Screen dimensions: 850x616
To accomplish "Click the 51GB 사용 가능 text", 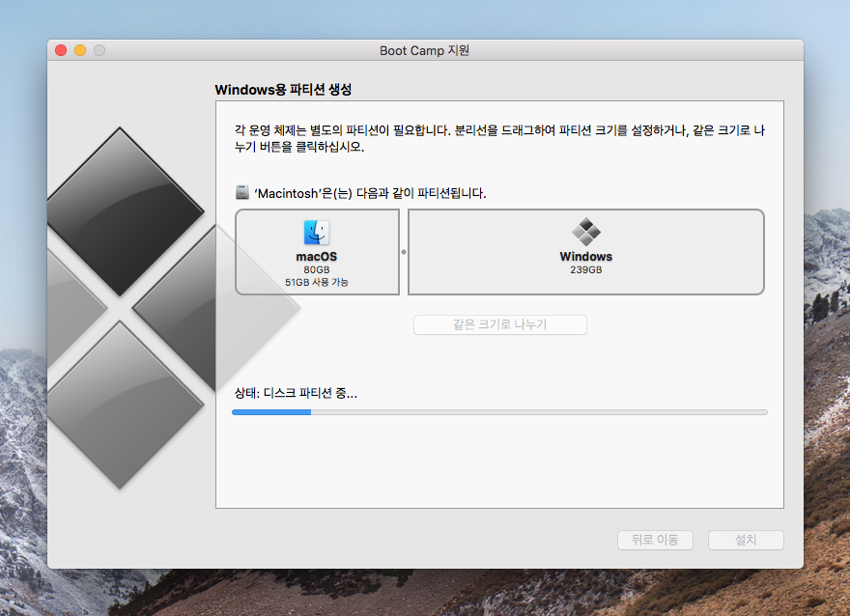I will [317, 282].
